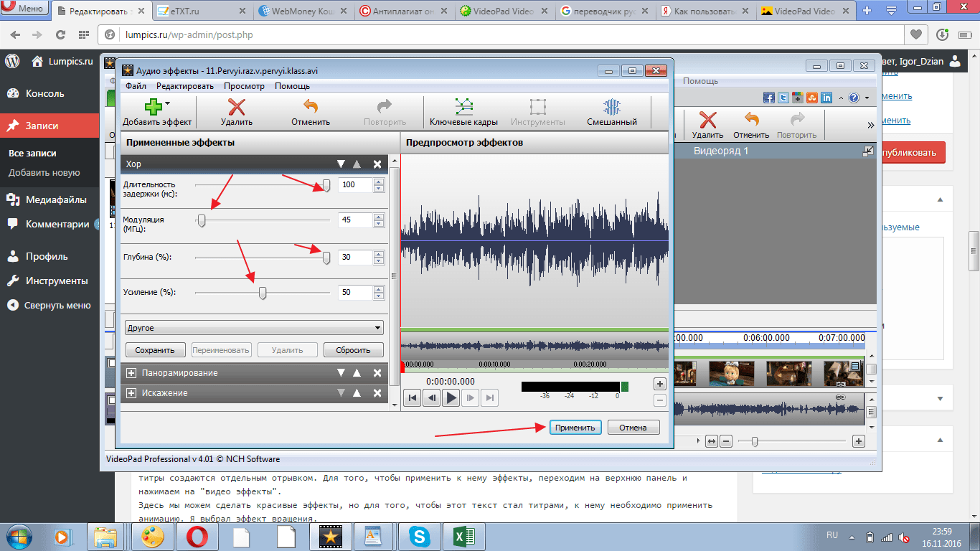Move the Хор effect down with white arrow
The width and height of the screenshot is (980, 551).
tap(341, 164)
